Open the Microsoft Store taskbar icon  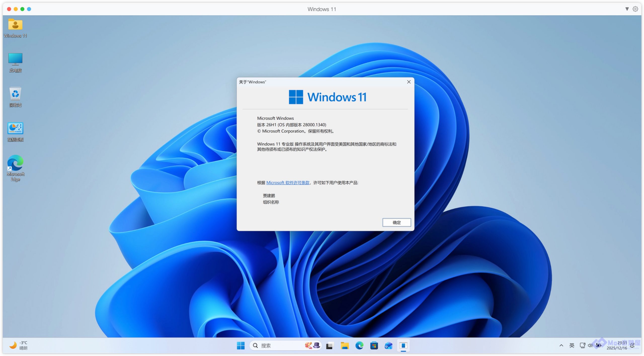coord(374,346)
